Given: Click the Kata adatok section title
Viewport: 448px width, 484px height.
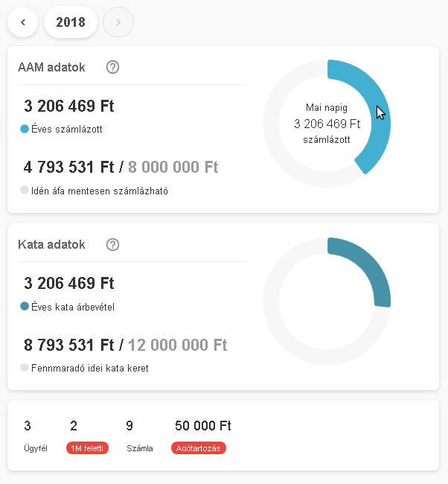Looking at the screenshot, I should 51,244.
